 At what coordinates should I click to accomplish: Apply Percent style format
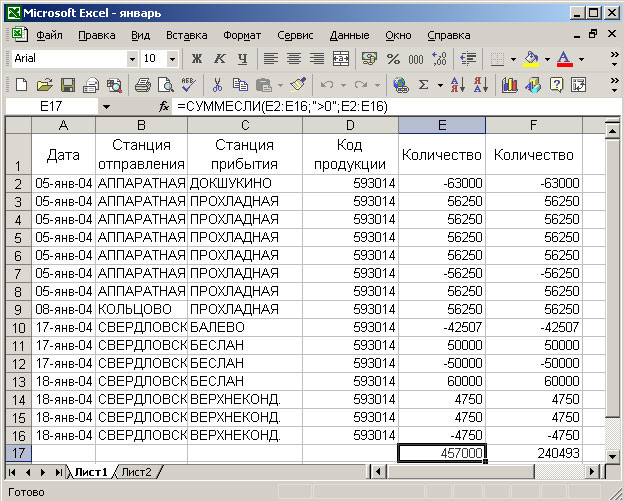pos(392,59)
